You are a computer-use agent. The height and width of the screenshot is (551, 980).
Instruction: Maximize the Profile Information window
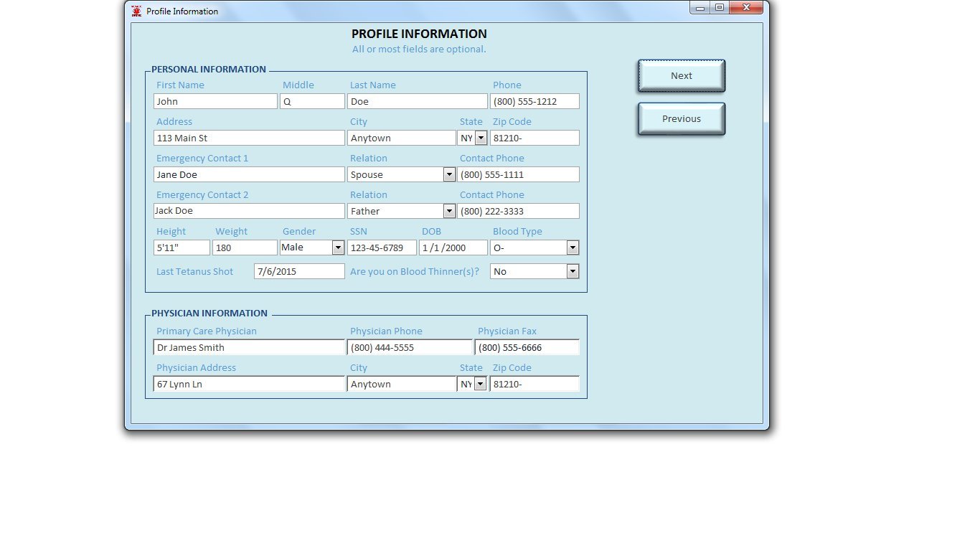[x=720, y=7]
